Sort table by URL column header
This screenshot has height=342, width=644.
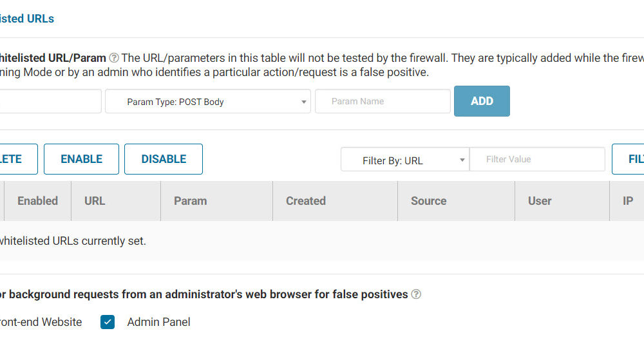click(95, 201)
